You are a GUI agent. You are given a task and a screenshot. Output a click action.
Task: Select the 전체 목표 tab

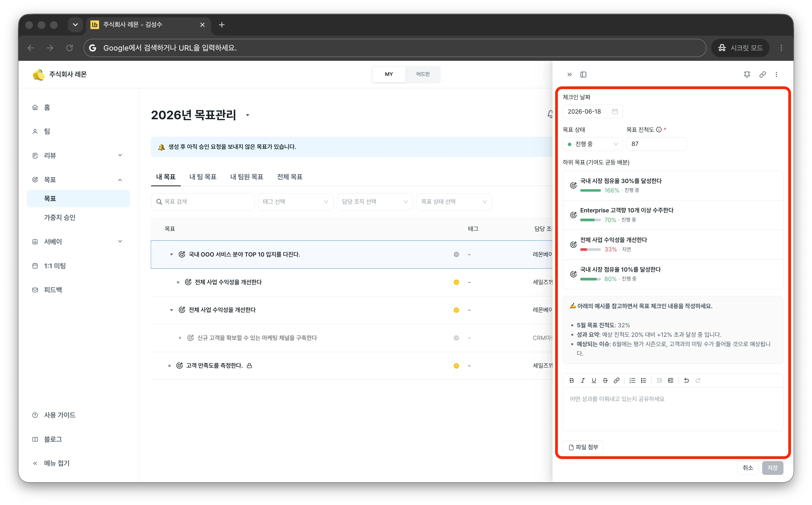[x=290, y=177]
